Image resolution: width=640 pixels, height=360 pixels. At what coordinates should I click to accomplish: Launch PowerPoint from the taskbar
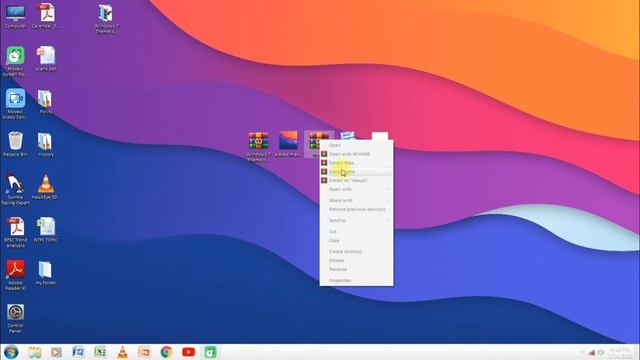pyautogui.click(x=144, y=352)
